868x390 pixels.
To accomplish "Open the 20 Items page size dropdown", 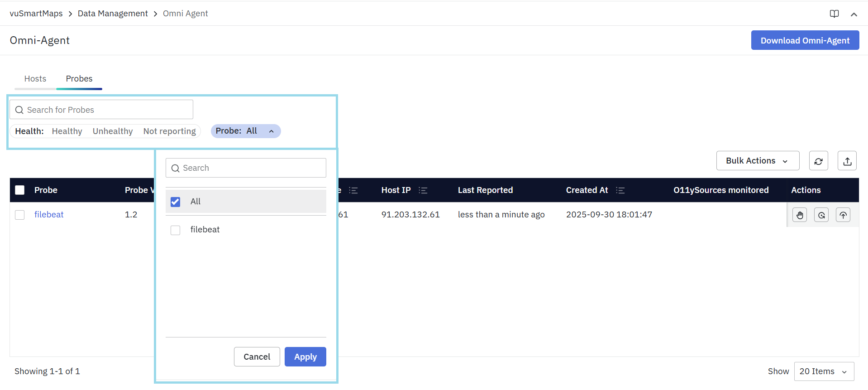I will (x=824, y=371).
